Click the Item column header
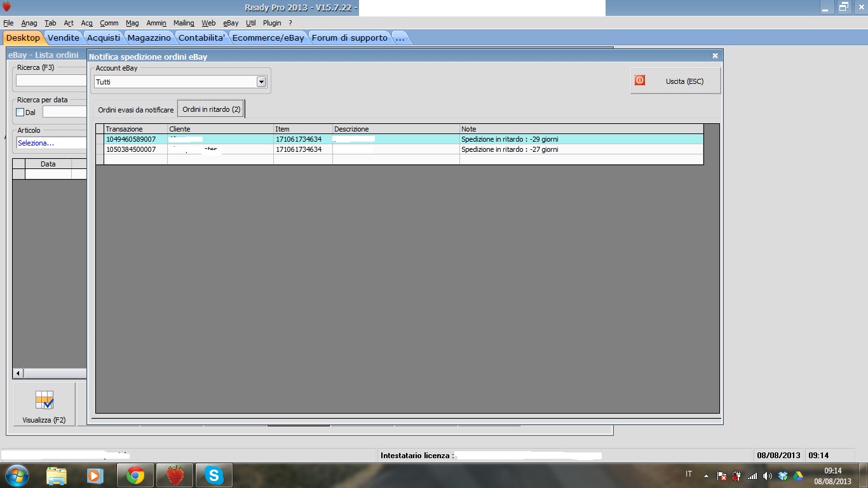Image resolution: width=868 pixels, height=488 pixels. point(303,129)
